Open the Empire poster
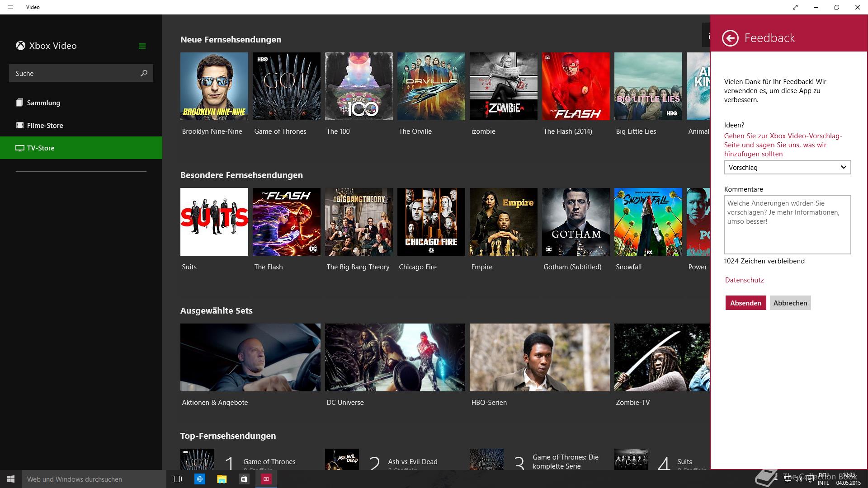Screen dimensions: 868x488 pos(503,222)
